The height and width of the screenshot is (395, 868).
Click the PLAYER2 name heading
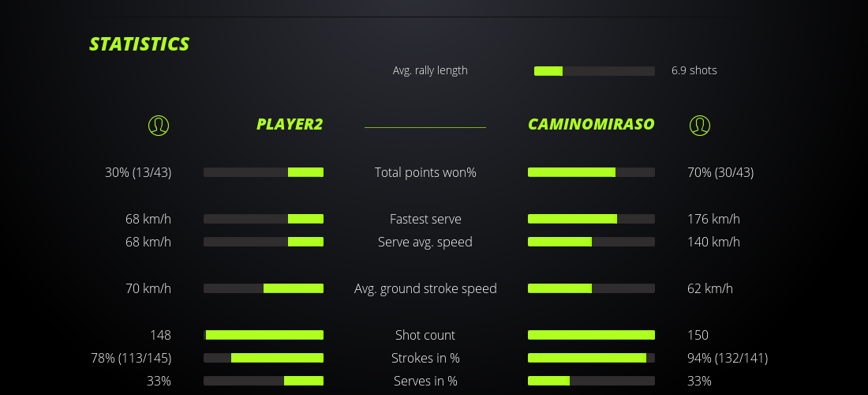(290, 124)
